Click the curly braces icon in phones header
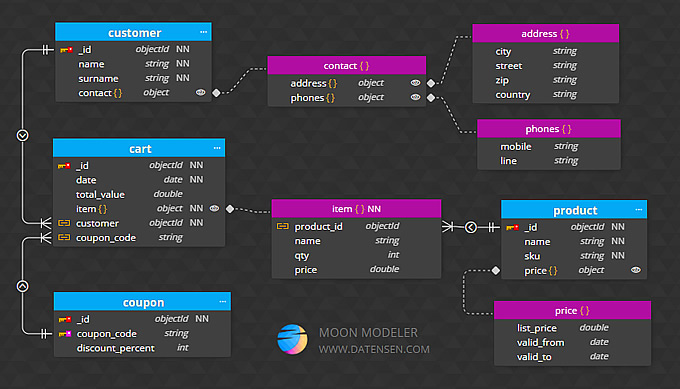Image resolution: width=680 pixels, height=389 pixels. (566, 129)
